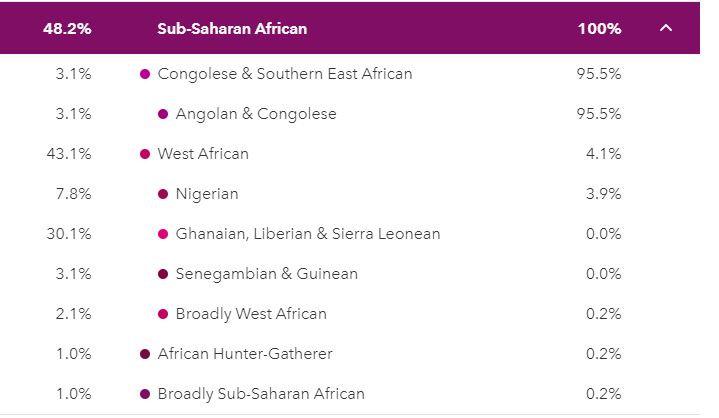Open the West African population entry
Screen dimensions: 719x418
click(x=203, y=154)
